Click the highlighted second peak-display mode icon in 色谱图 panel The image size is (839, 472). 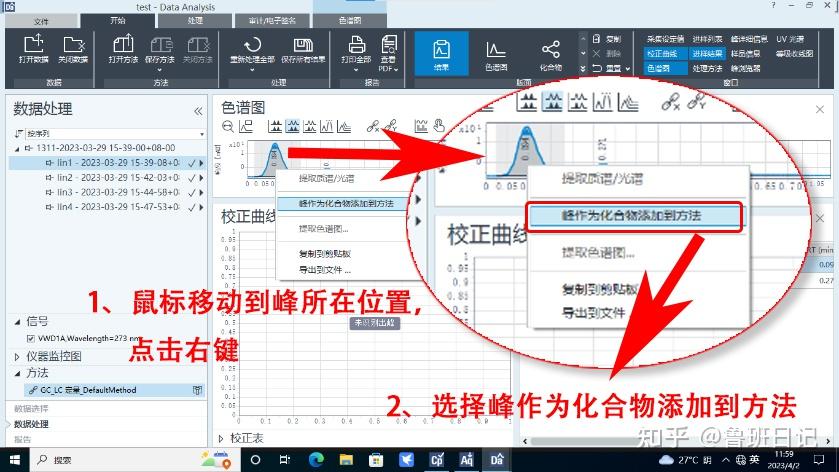(293, 126)
